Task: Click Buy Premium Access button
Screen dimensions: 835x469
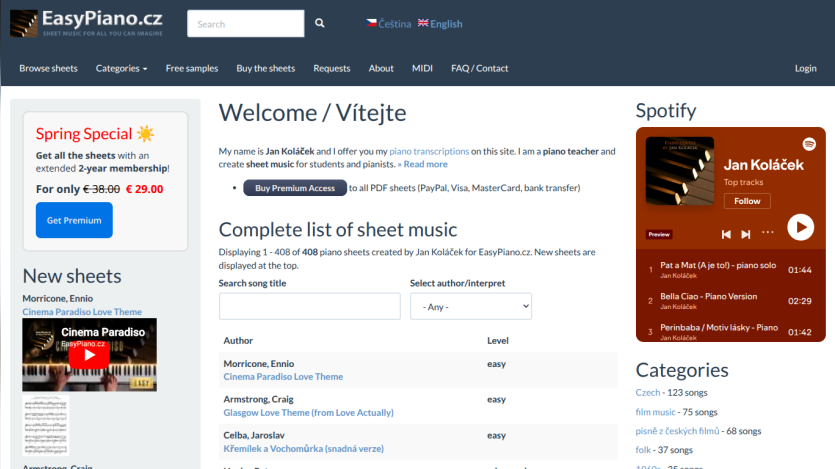Action: click(x=295, y=188)
